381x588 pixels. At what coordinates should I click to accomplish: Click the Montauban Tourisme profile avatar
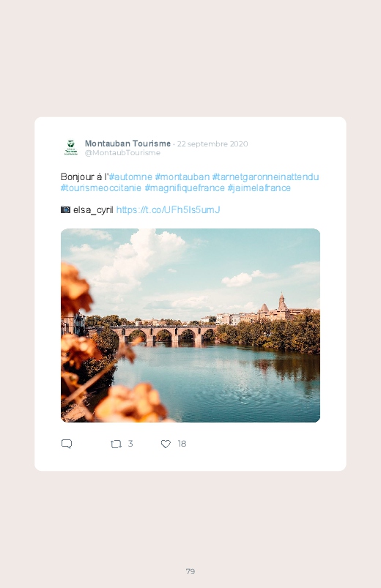71,148
